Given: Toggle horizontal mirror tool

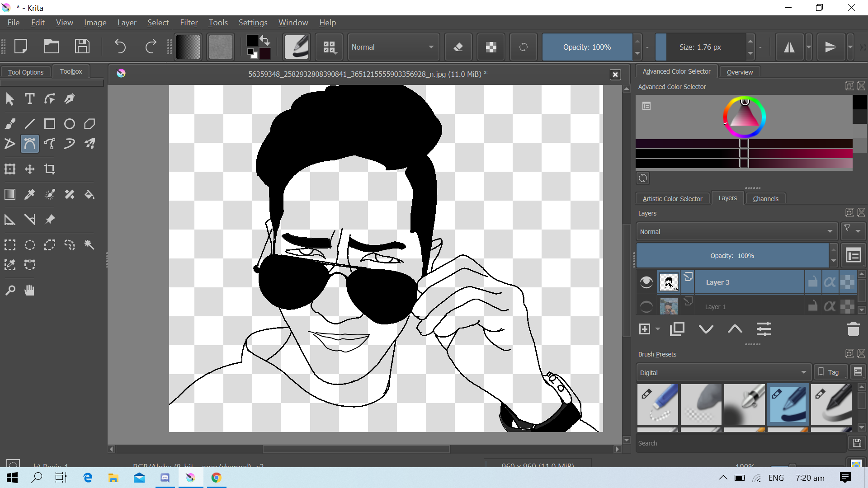Looking at the screenshot, I should [x=789, y=47].
